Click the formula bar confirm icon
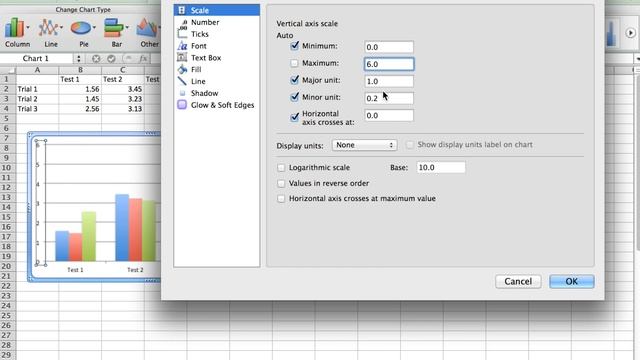 coord(111,59)
